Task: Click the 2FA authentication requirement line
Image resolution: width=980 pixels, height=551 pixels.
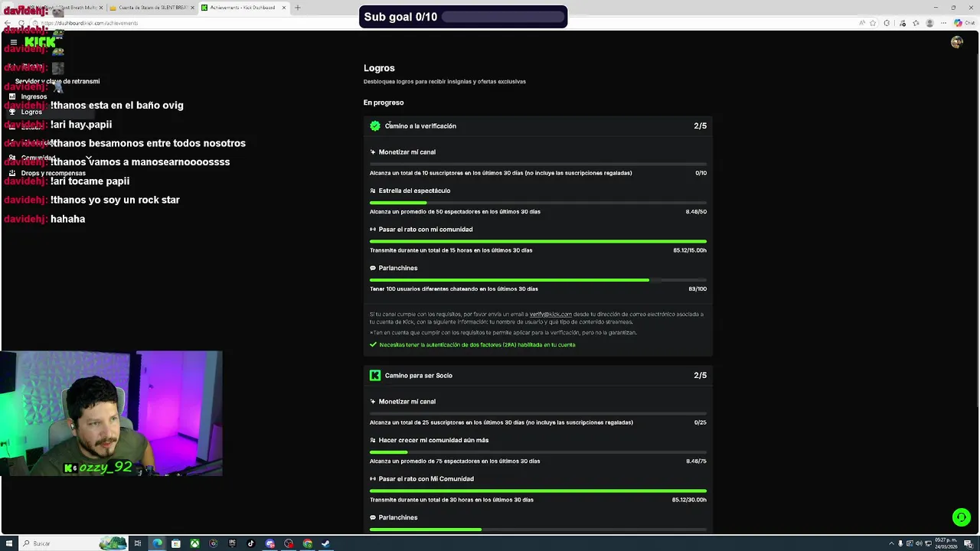Action: 472,344
